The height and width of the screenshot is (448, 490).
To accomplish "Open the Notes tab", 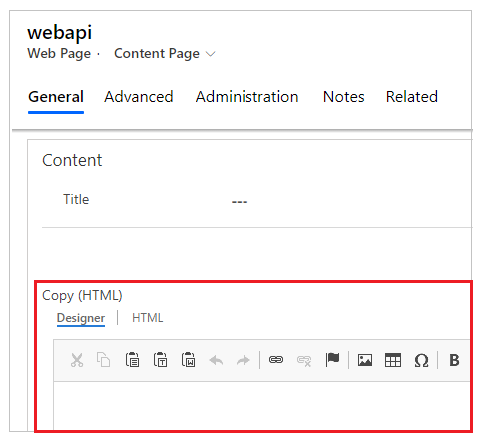I will (x=344, y=97).
